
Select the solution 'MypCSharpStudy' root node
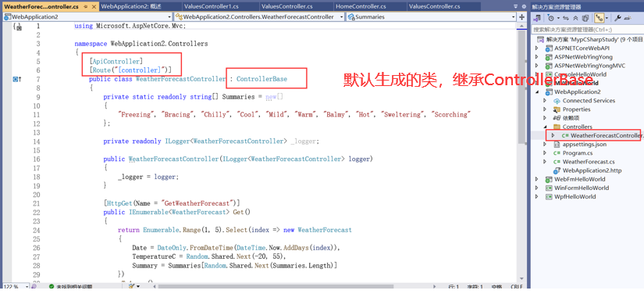[594, 40]
